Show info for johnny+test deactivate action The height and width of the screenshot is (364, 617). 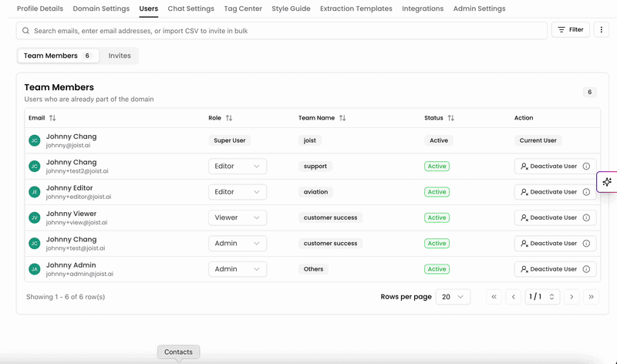586,243
